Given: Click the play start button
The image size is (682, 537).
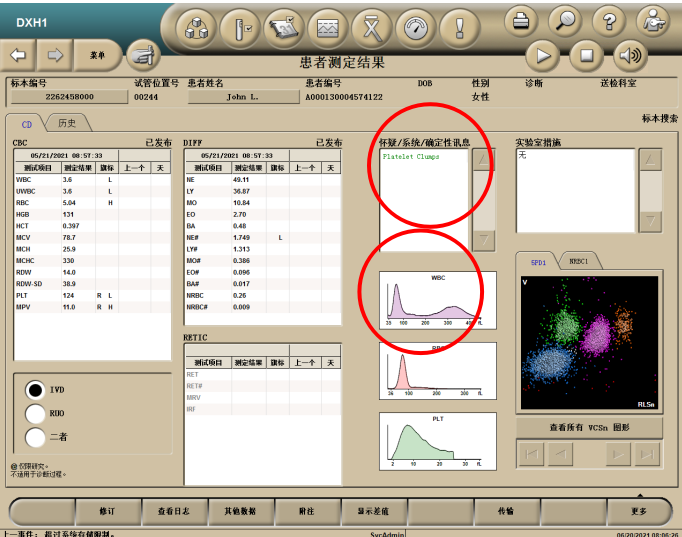Looking at the screenshot, I should point(543,56).
